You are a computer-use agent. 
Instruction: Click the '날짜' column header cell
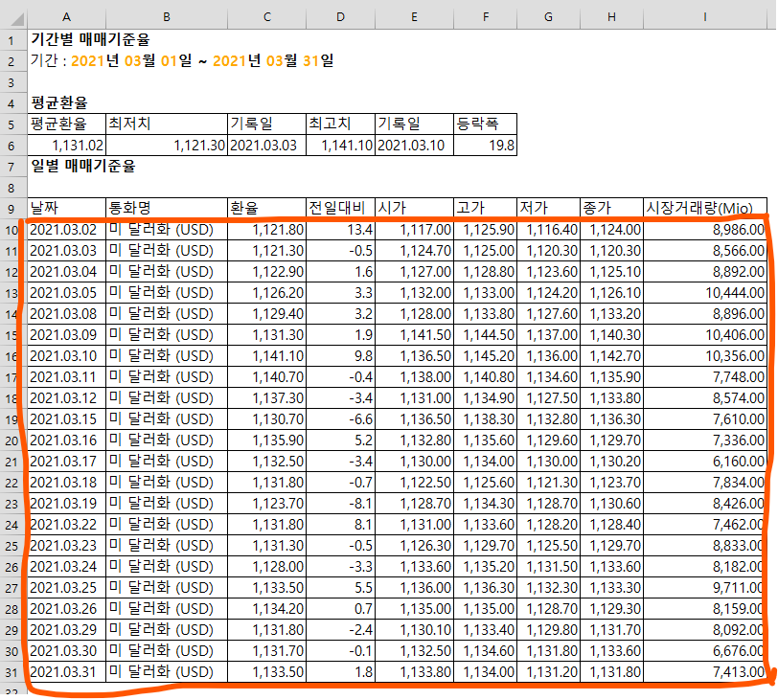point(66,208)
